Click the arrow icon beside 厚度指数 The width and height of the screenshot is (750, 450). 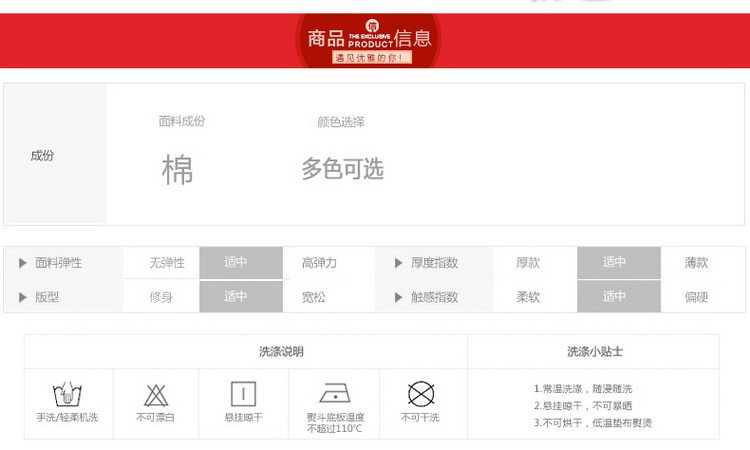(x=398, y=263)
